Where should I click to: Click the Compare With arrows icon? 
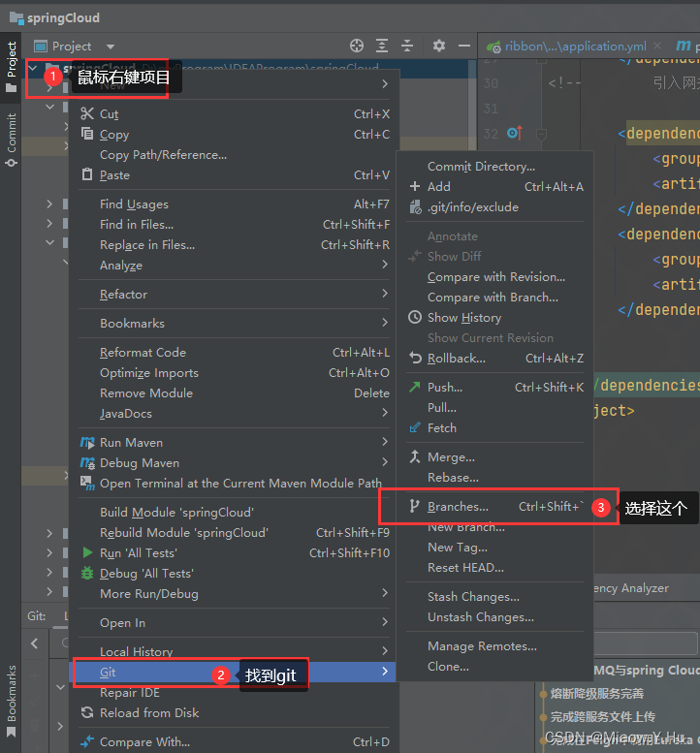tap(87, 742)
